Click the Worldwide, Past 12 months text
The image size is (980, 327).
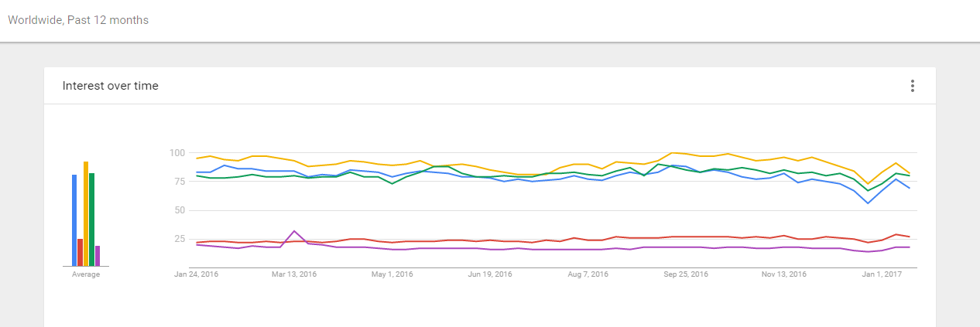tap(78, 20)
